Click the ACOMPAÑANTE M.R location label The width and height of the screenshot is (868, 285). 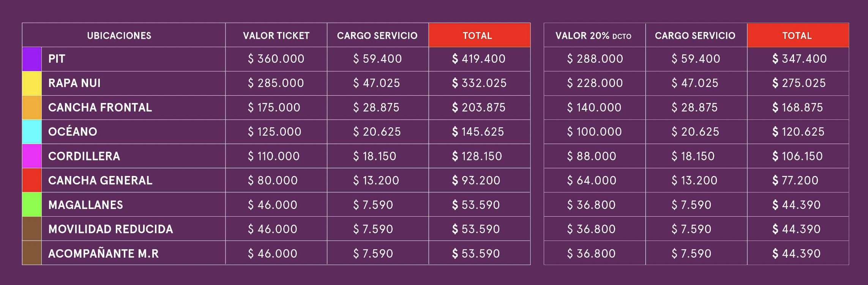click(x=103, y=253)
